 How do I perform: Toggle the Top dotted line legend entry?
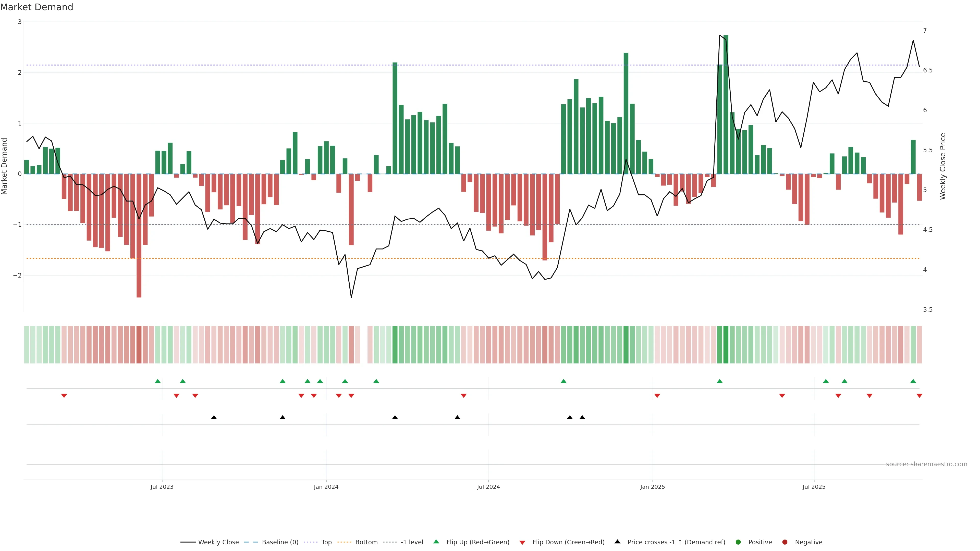(326, 542)
